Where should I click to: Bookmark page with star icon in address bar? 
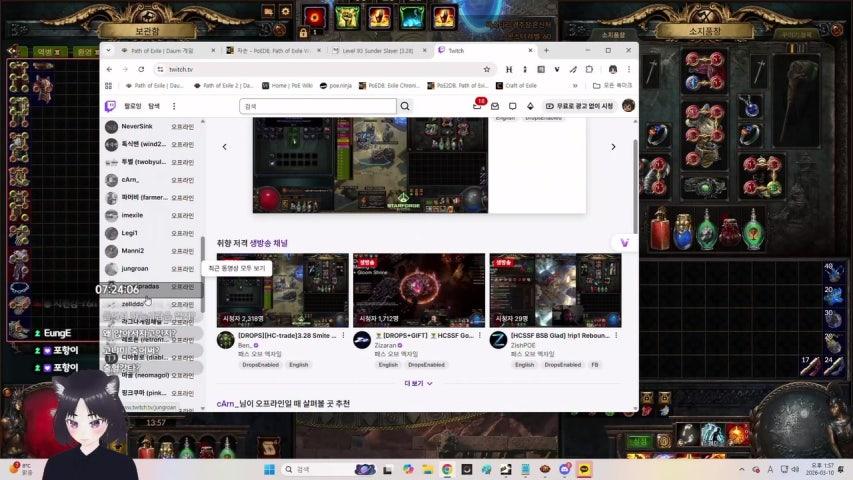coord(486,69)
